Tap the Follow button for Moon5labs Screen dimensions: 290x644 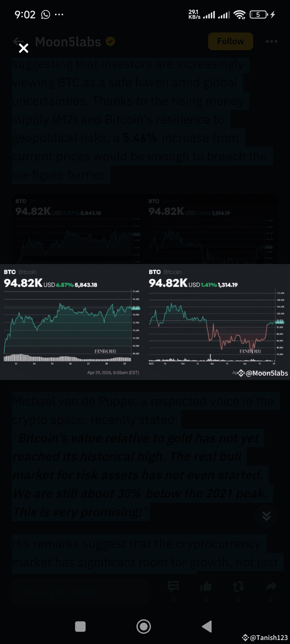pos(230,41)
